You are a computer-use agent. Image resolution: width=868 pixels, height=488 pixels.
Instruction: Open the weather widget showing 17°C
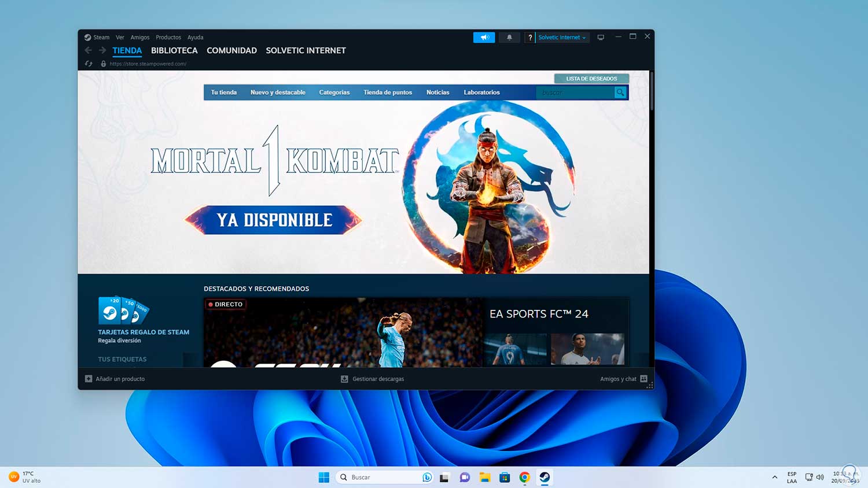(25, 477)
